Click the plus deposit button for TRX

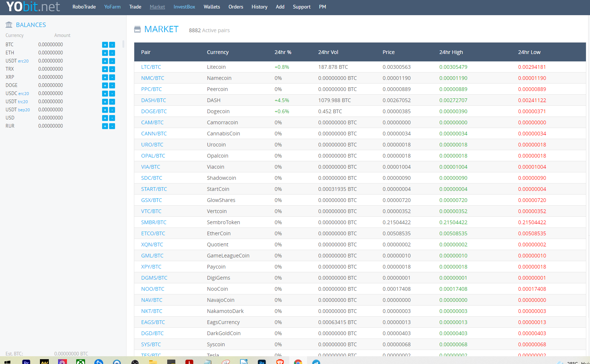[x=105, y=69]
